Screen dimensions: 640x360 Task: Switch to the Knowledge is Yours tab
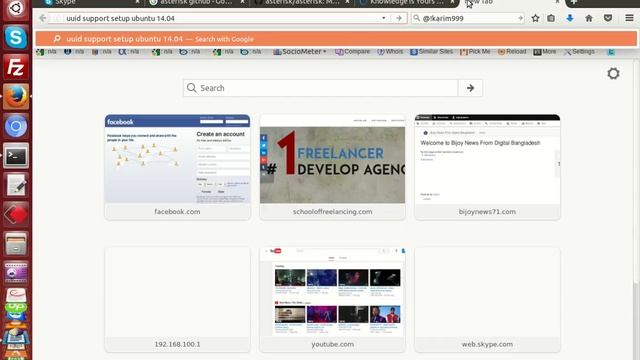(406, 2)
